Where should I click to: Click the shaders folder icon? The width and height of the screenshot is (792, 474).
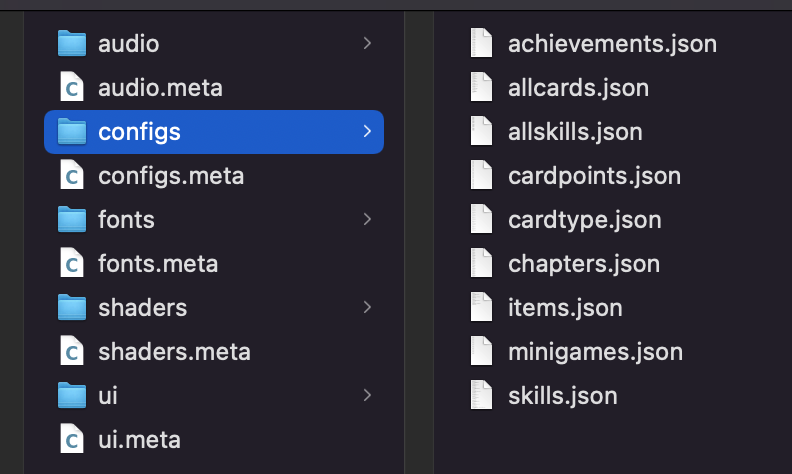click(72, 307)
